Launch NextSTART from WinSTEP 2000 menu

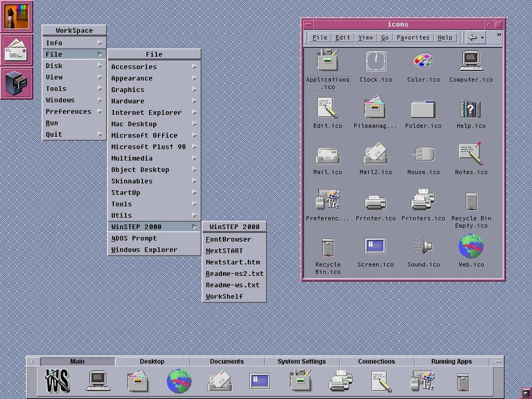234,251
